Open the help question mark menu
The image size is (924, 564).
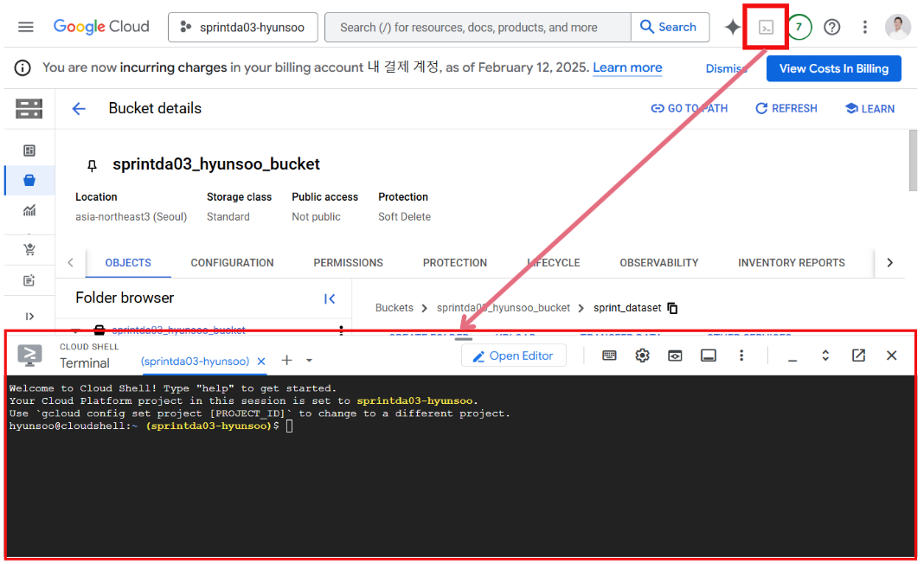(x=832, y=27)
